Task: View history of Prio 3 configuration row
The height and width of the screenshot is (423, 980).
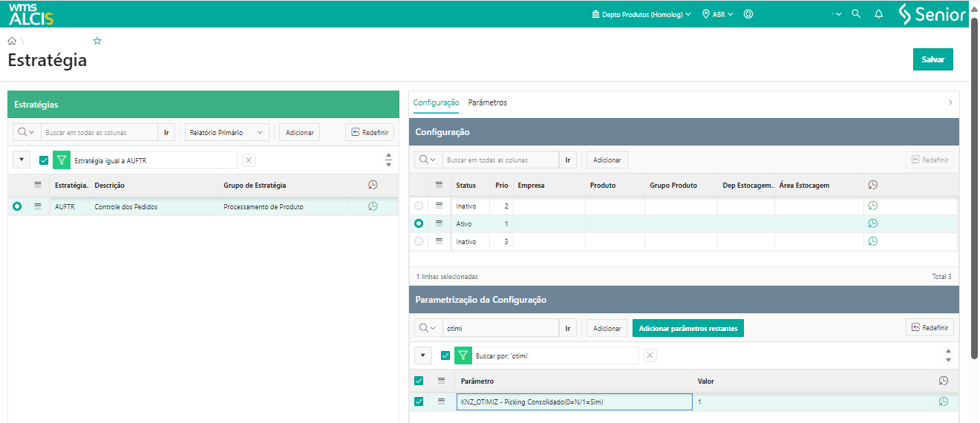Action: pyautogui.click(x=873, y=241)
